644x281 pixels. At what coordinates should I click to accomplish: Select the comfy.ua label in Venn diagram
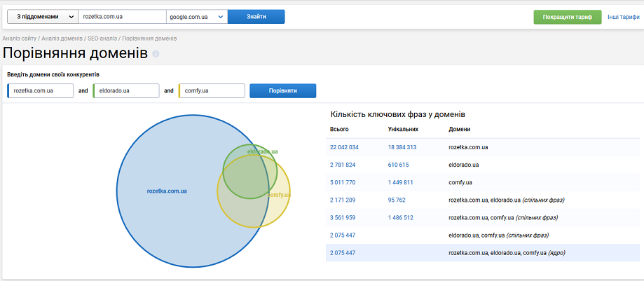pos(279,195)
